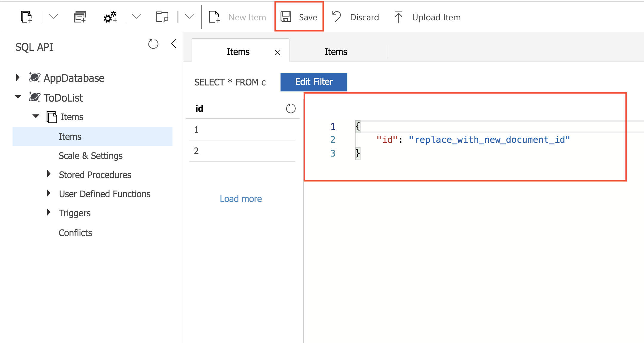
Task: Discard changes with the Discard button
Action: click(355, 17)
